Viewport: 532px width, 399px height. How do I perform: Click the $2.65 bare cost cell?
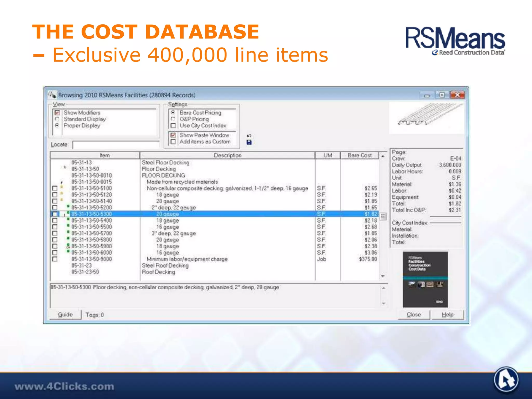371,188
